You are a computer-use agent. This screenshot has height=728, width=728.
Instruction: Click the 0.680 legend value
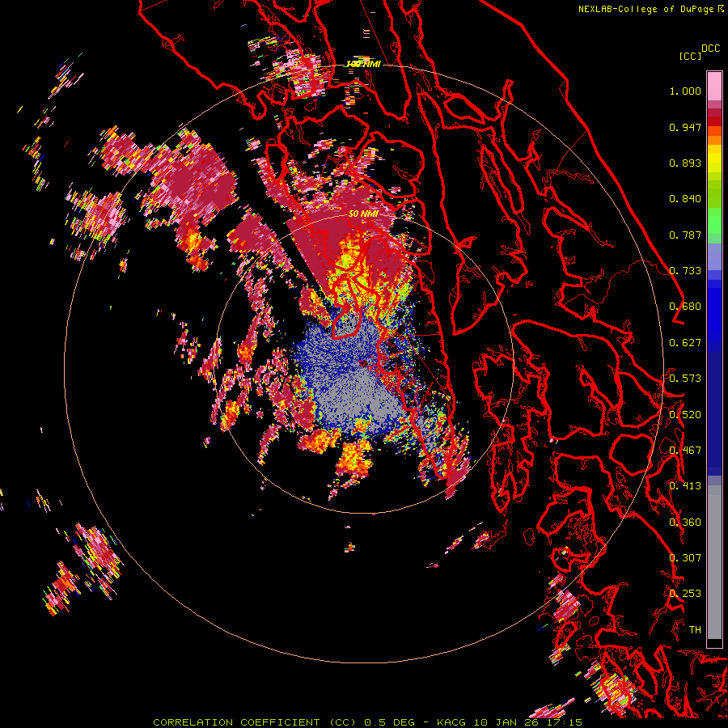point(685,307)
